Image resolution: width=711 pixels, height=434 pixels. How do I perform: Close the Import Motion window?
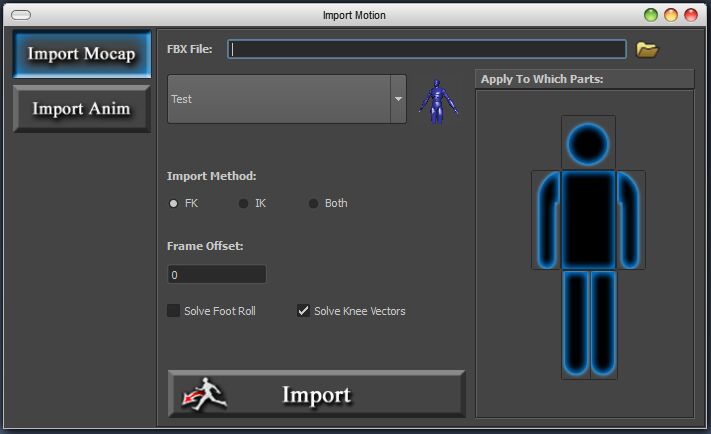click(691, 15)
